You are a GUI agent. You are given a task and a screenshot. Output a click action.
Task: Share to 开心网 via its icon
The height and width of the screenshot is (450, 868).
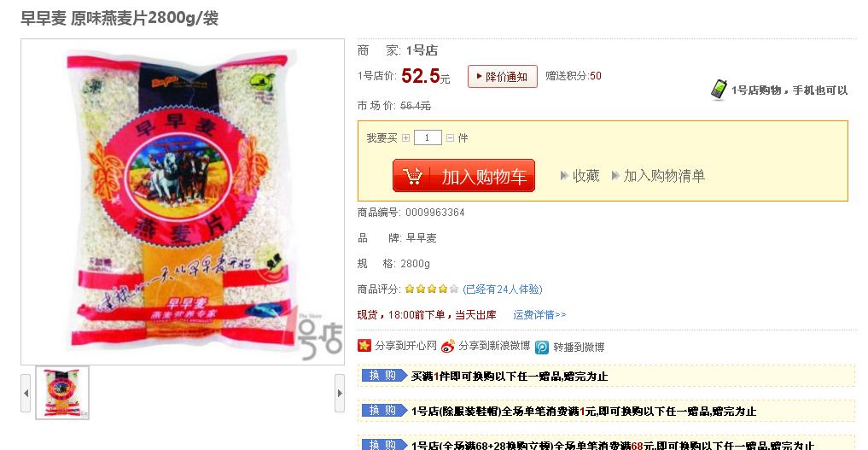[x=364, y=346]
